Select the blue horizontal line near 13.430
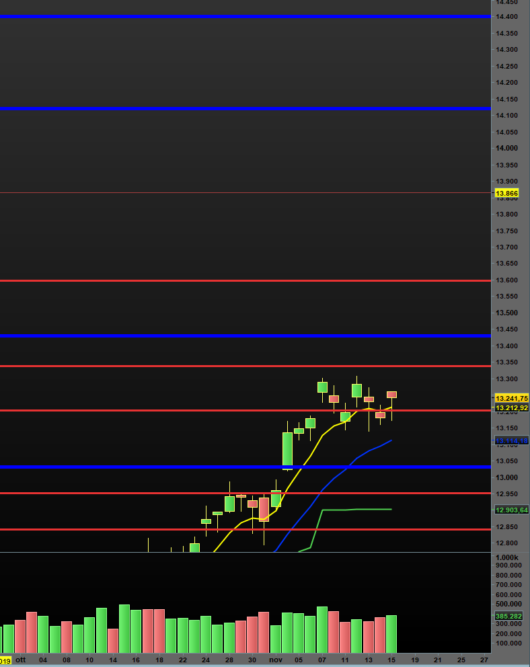Screen dimensions: 530x667 coord(245,336)
